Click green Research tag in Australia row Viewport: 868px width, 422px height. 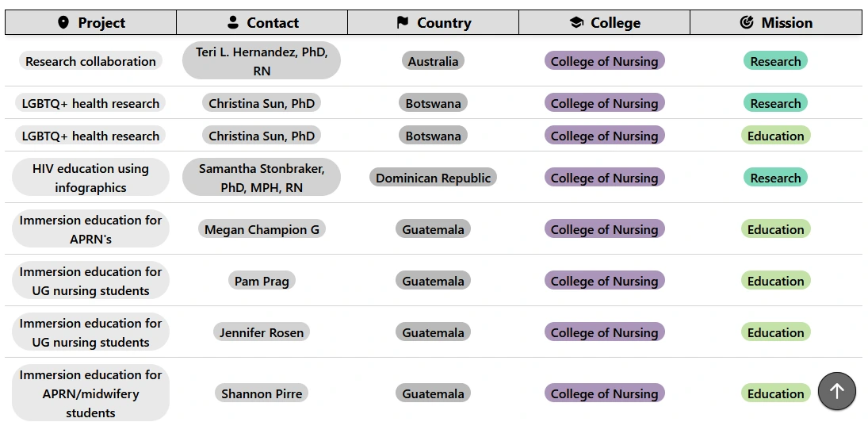(x=775, y=61)
